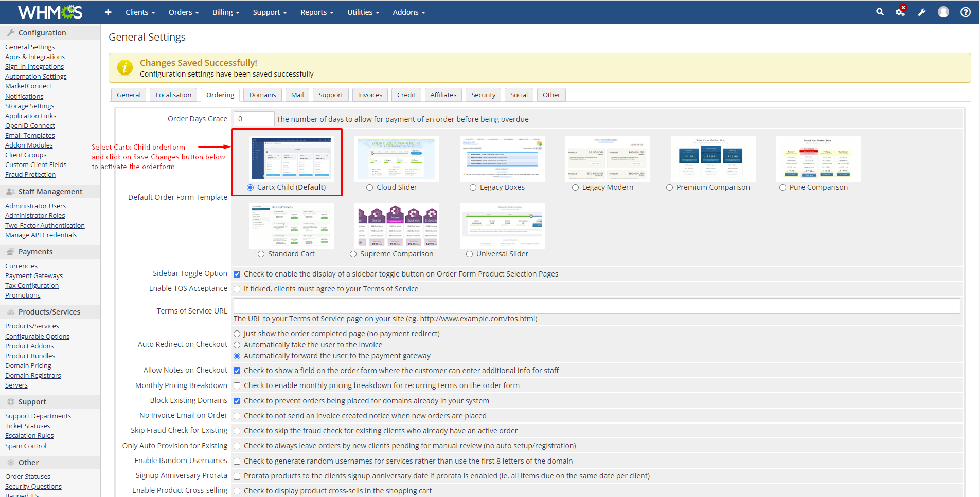This screenshot has height=497, width=980.
Task: Uncheck the Sidebar Toggle Option checkbox
Action: [x=237, y=274]
